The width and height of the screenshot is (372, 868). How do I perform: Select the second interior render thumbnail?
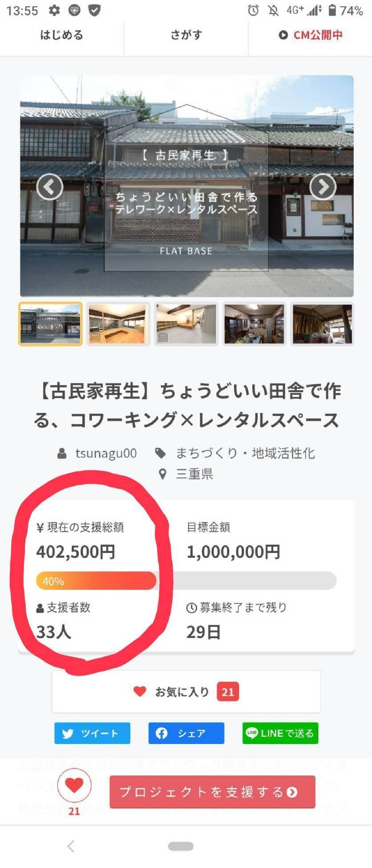(186, 324)
